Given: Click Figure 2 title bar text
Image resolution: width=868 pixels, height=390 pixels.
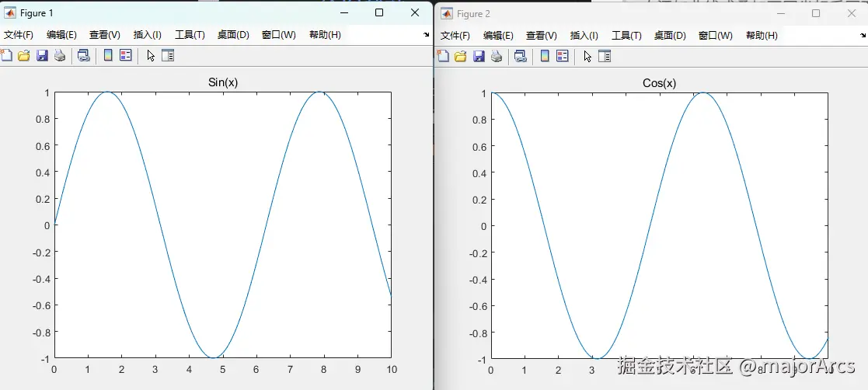Looking at the screenshot, I should coord(474,13).
